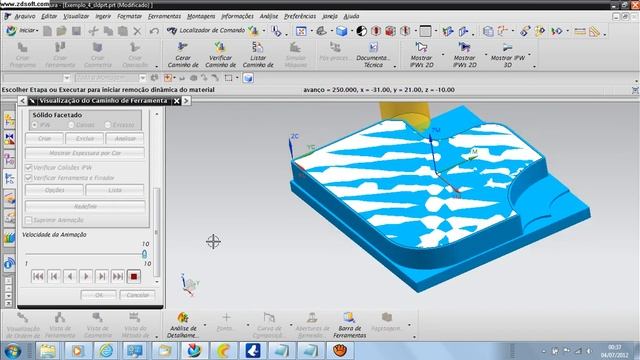The width and height of the screenshot is (640, 360).
Task: Open the second selection scope combo box
Action: pyautogui.click(x=111, y=78)
